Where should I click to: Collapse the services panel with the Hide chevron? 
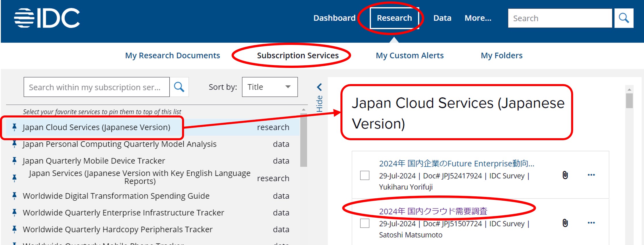coord(319,87)
